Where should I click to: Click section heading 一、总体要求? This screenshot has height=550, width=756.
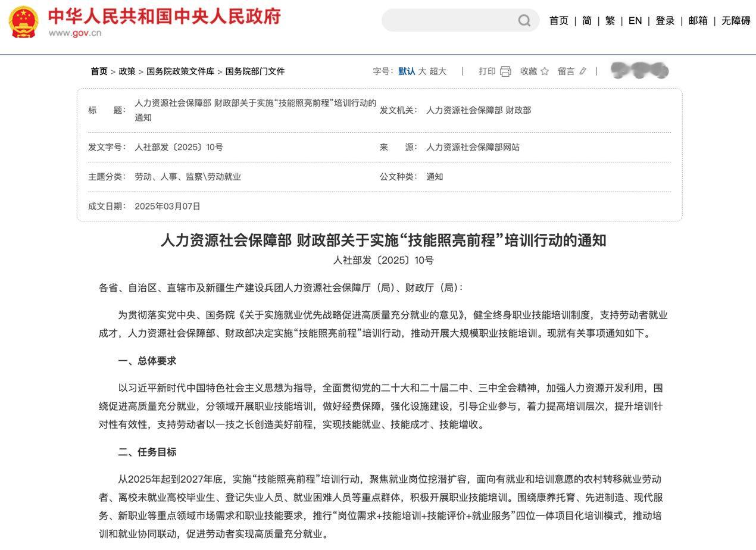coord(147,361)
